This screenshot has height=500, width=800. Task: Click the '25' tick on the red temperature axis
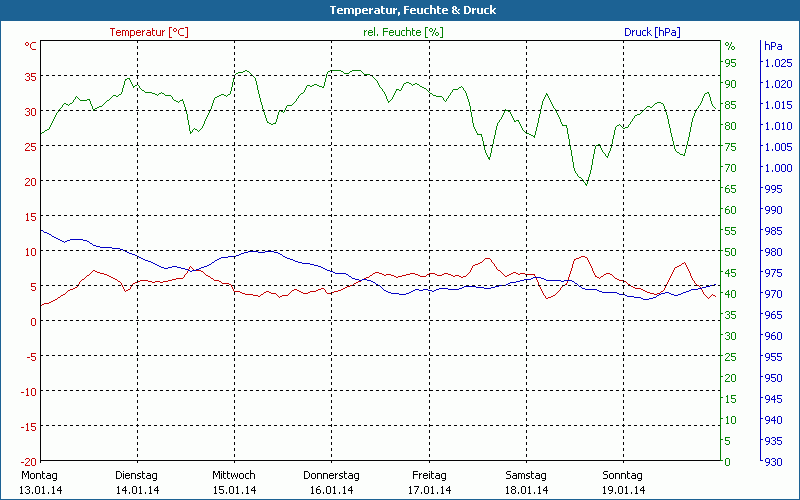[31, 147]
